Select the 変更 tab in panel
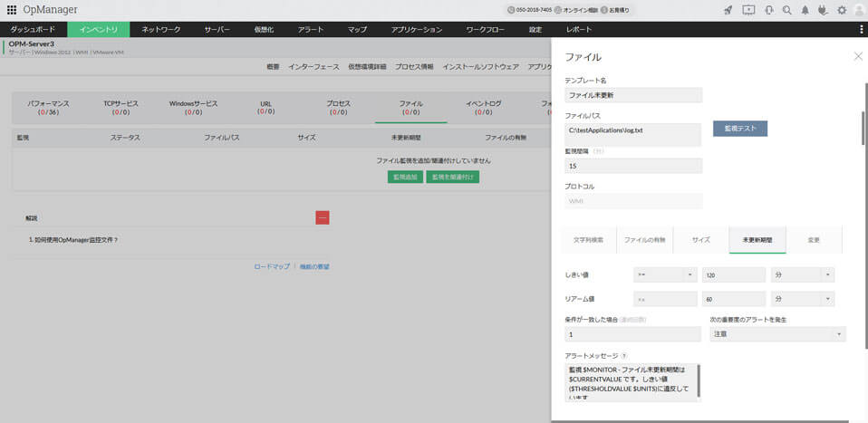The image size is (868, 423). coord(814,240)
